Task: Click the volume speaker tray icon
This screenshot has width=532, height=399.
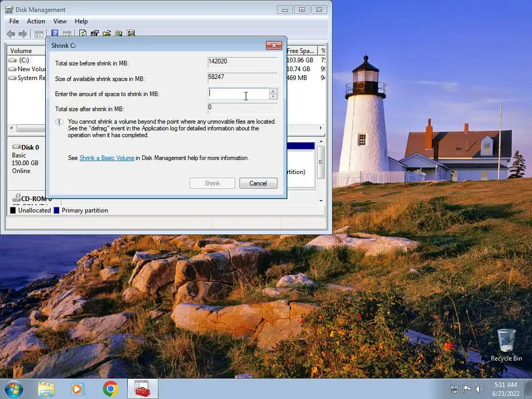Action: pos(479,389)
